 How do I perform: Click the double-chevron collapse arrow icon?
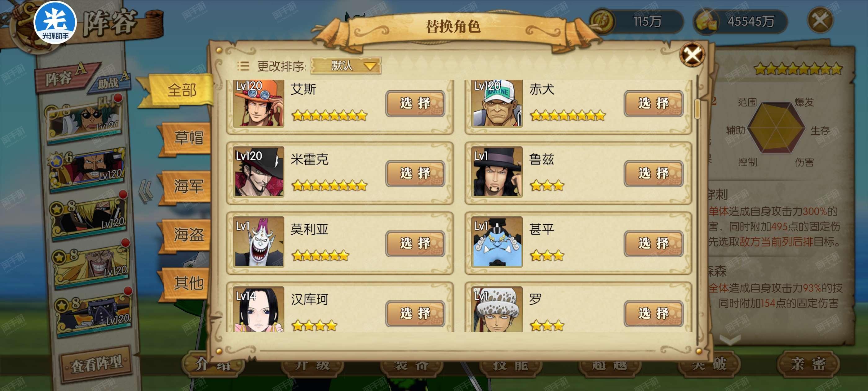[x=146, y=192]
